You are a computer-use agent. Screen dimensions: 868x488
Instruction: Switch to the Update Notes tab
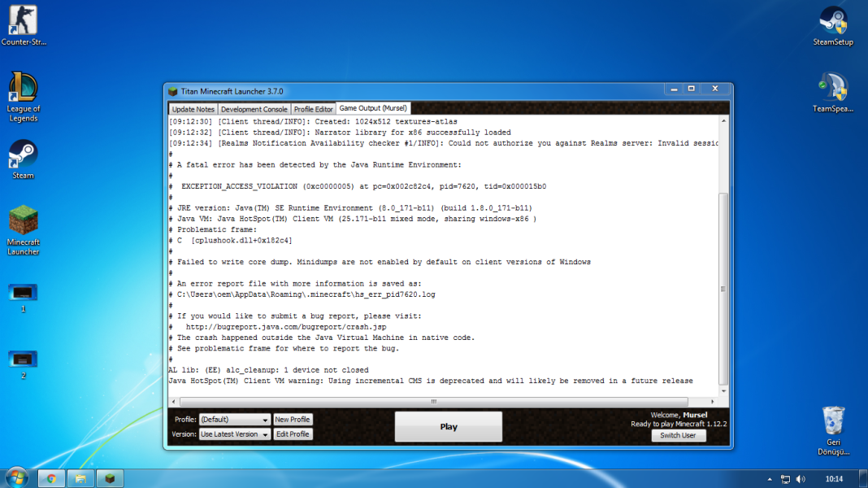tap(193, 109)
